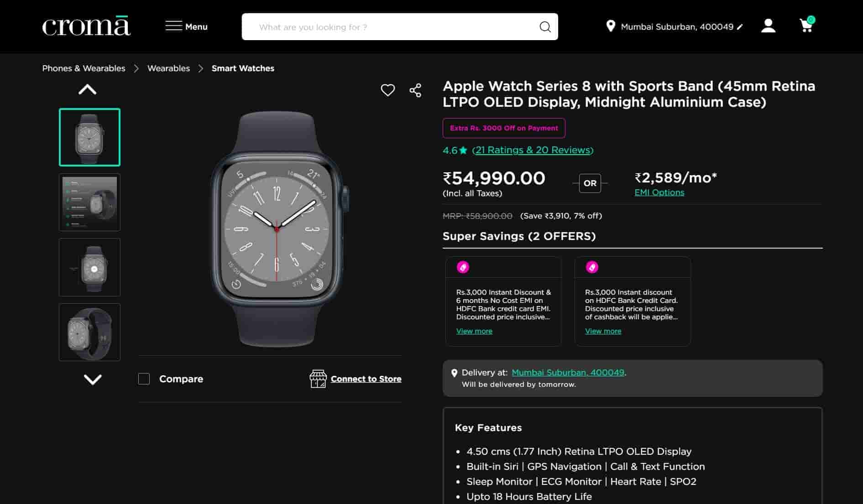Click the search input field
863x504 pixels.
coord(388,26)
